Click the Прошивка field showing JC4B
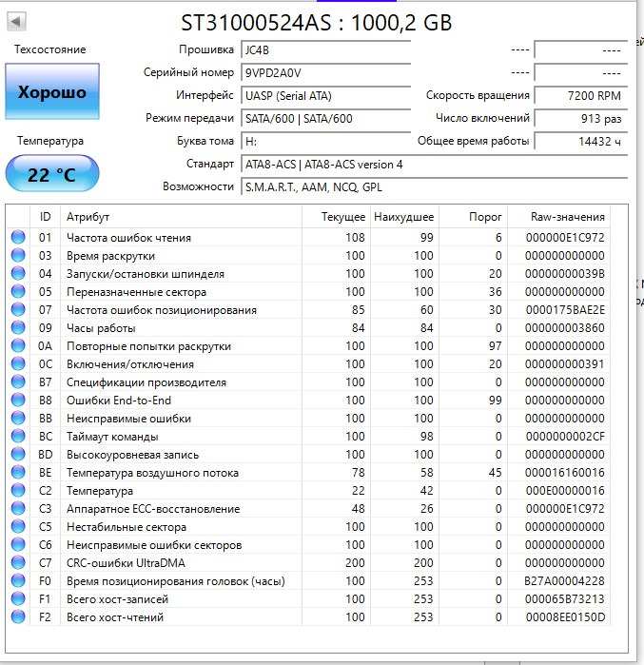 [325, 49]
